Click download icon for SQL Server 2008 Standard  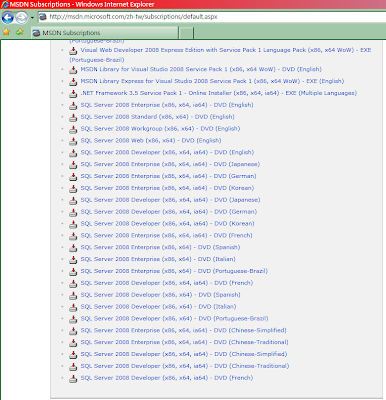coord(73,117)
